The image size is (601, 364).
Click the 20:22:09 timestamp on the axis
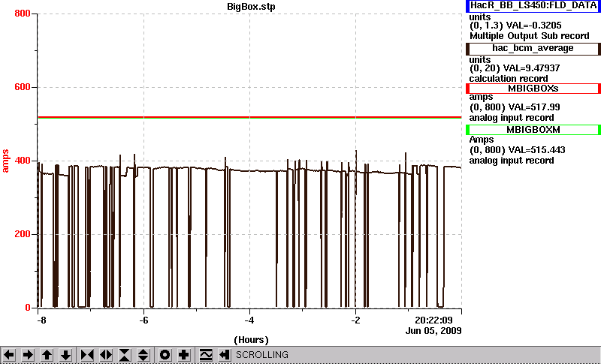click(x=433, y=320)
